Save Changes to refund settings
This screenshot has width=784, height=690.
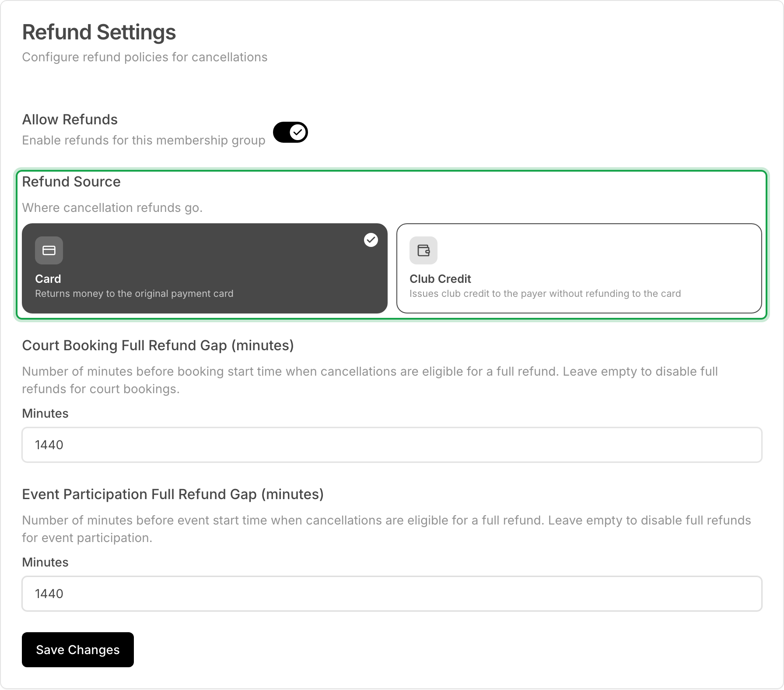78,650
